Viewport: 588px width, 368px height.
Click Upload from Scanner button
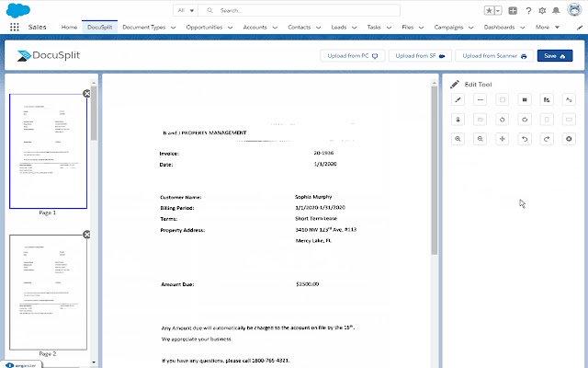(494, 55)
